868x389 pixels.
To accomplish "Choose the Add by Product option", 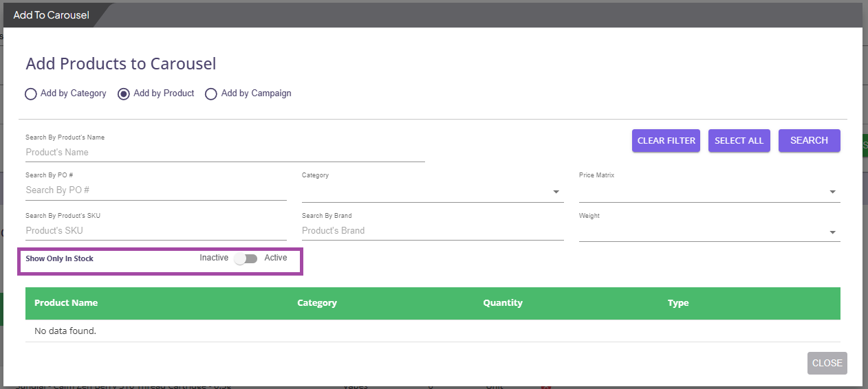I will tap(124, 94).
